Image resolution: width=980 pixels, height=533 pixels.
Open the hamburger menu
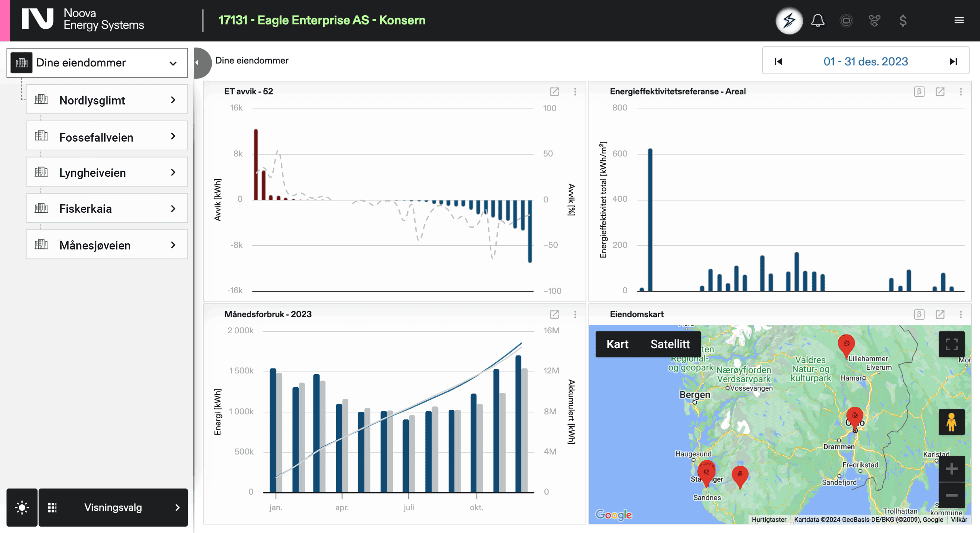(959, 21)
